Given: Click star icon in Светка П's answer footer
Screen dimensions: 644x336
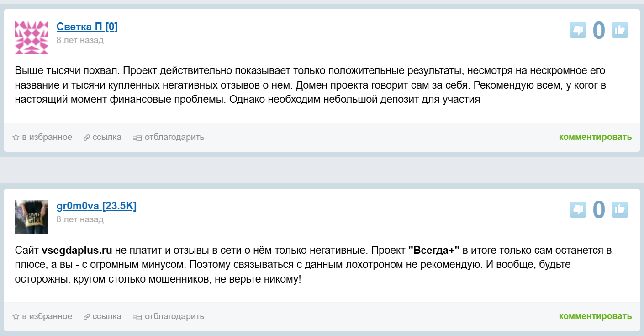Looking at the screenshot, I should tap(16, 137).
